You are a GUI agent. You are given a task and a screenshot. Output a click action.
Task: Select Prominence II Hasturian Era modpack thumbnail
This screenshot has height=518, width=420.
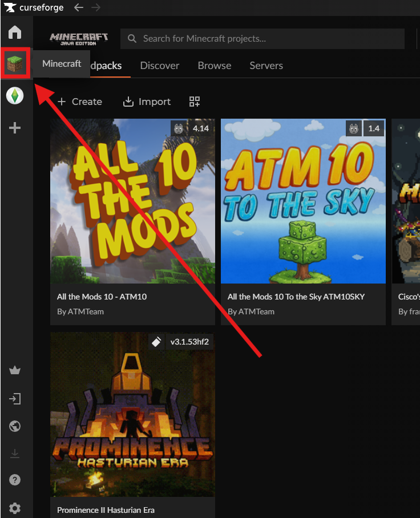(132, 415)
